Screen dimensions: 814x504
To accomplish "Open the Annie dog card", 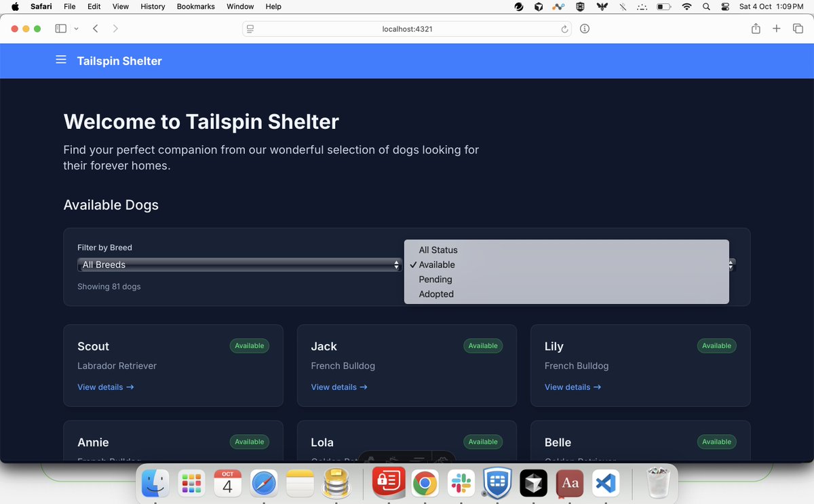I will pyautogui.click(x=173, y=442).
